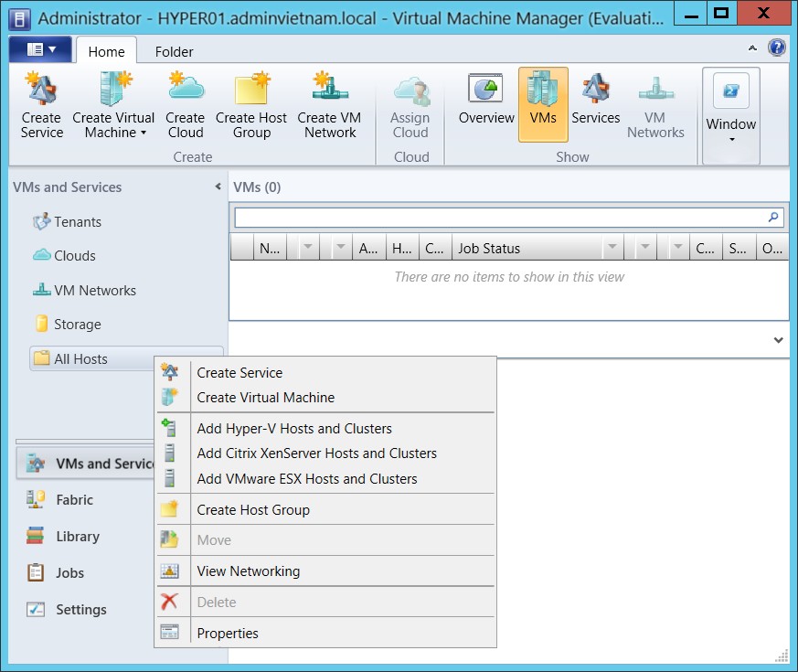Open the Help icon
This screenshot has height=672, width=798.
pyautogui.click(x=777, y=48)
